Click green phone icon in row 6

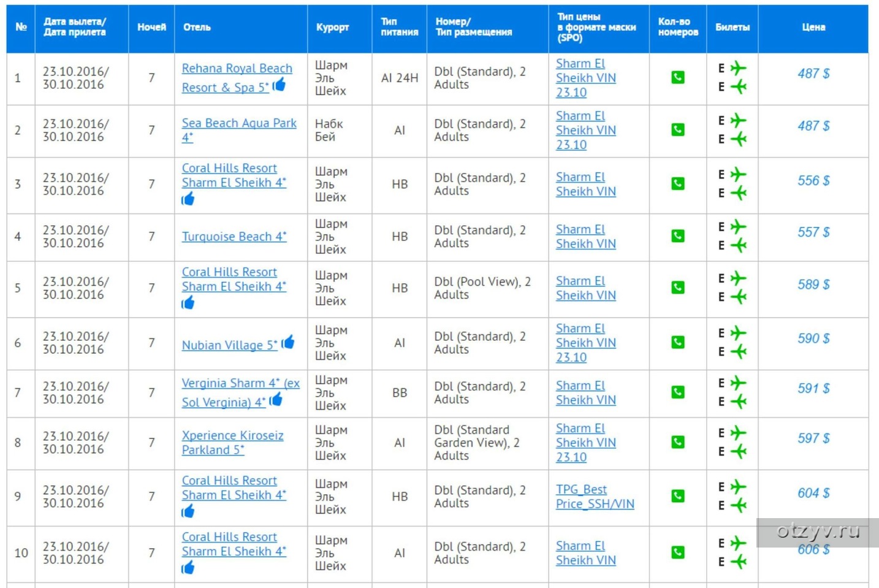point(677,342)
